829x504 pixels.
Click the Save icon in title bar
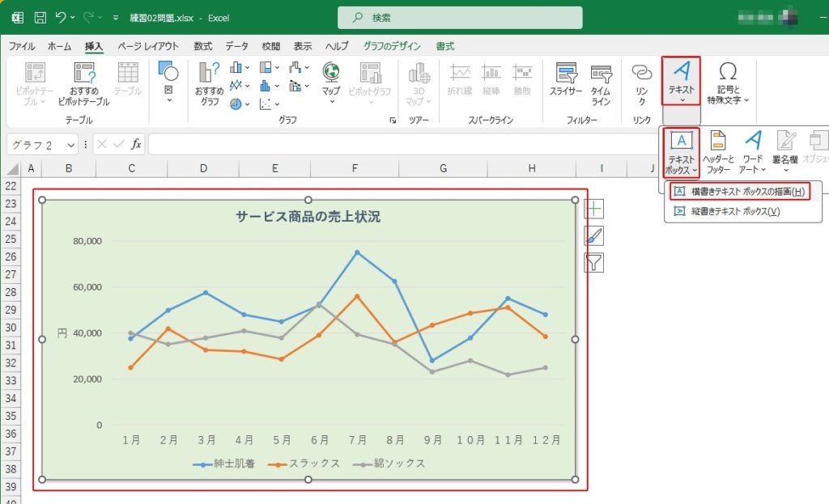(40, 17)
